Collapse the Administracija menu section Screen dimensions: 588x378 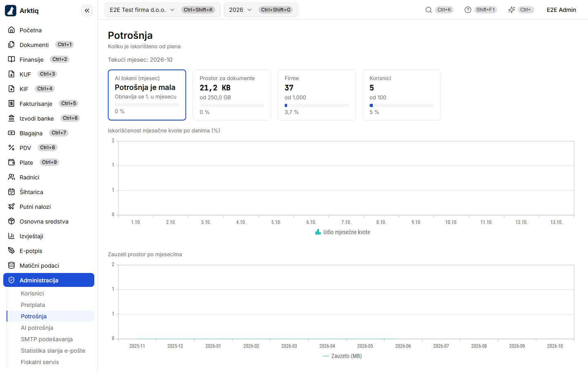(x=49, y=280)
